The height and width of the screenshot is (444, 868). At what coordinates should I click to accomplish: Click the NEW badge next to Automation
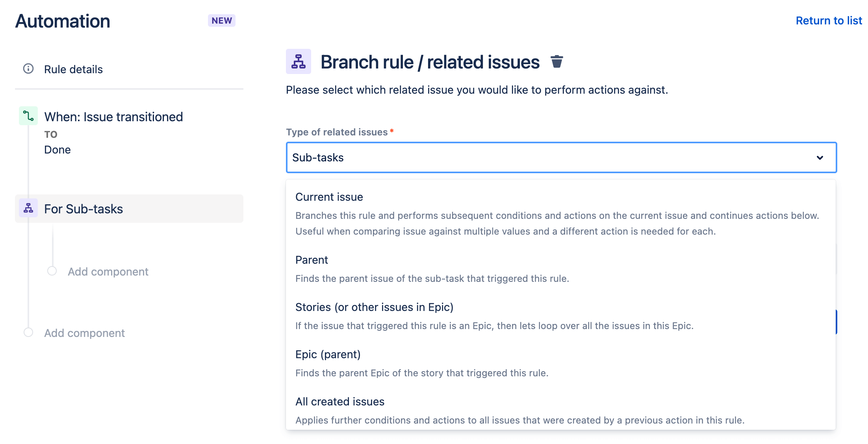click(x=221, y=20)
